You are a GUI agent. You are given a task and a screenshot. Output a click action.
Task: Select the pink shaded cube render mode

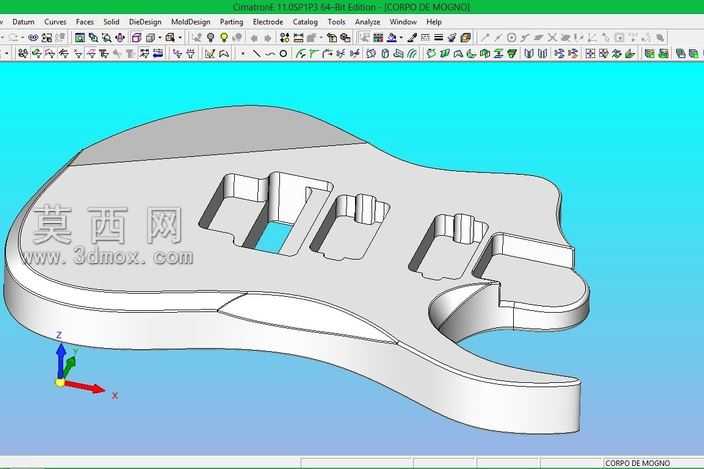coord(136,38)
